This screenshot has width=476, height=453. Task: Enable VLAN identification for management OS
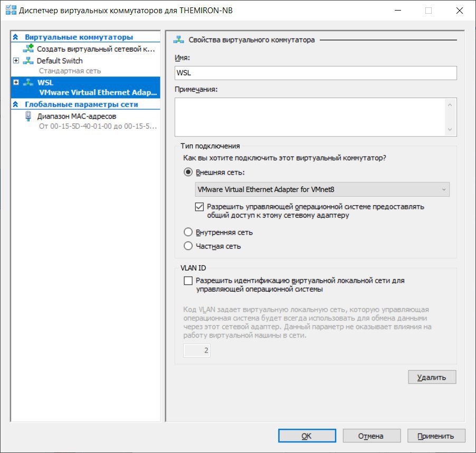pos(188,281)
